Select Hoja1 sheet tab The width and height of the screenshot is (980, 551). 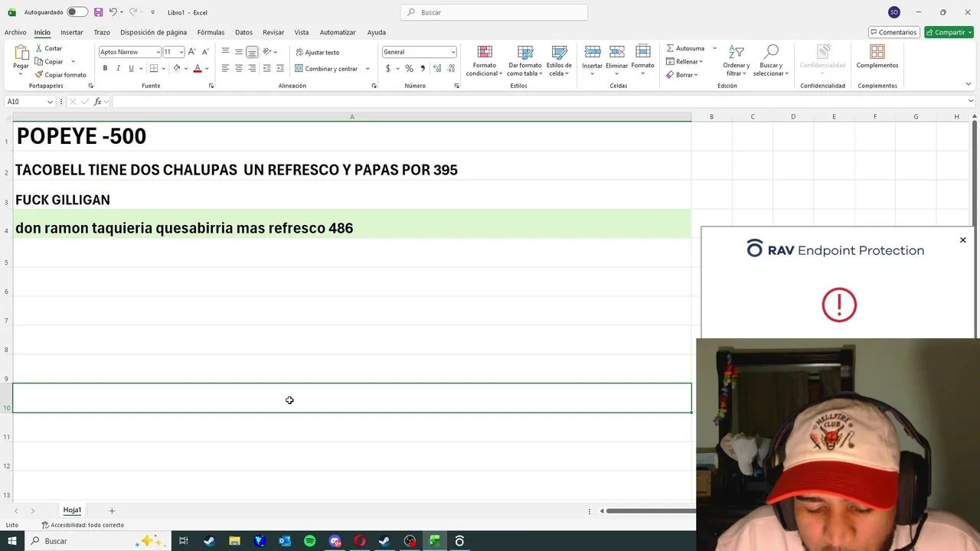(72, 510)
